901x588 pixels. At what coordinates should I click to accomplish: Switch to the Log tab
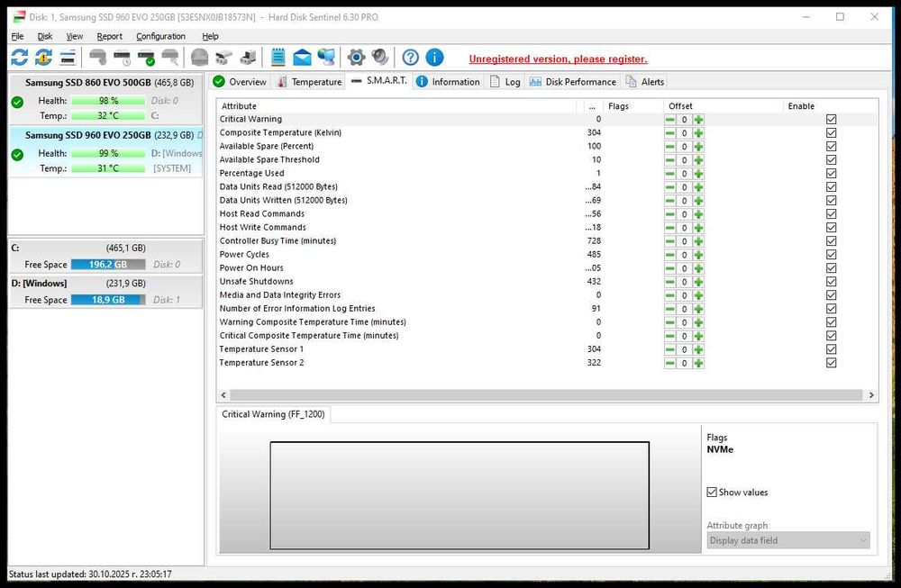pyautogui.click(x=505, y=82)
